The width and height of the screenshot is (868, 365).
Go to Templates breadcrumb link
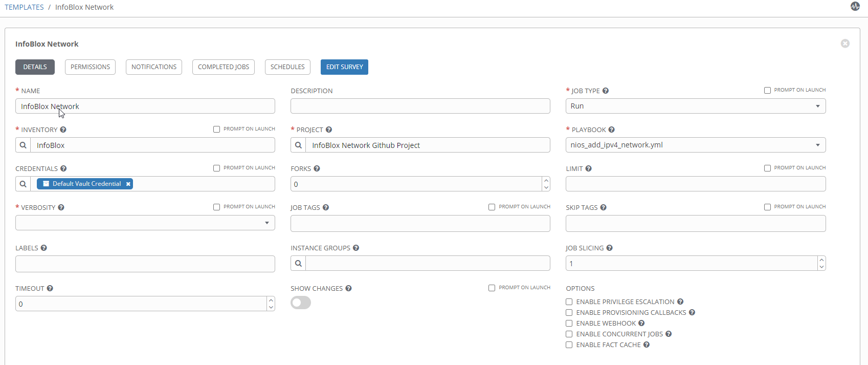pyautogui.click(x=24, y=7)
